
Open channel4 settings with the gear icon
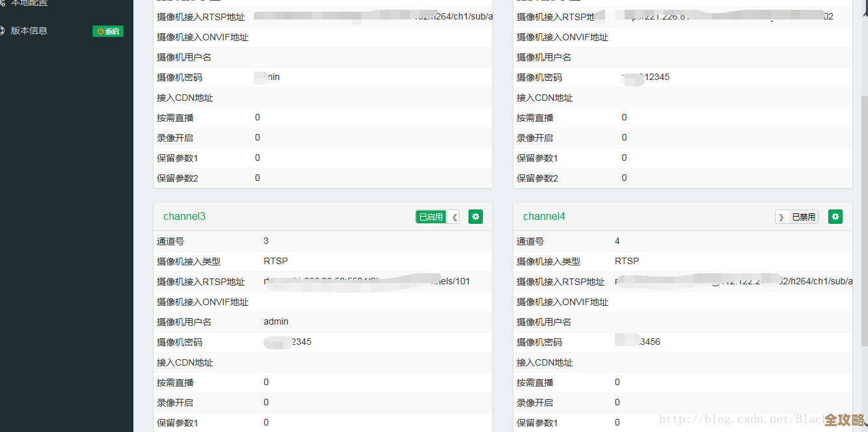pyautogui.click(x=835, y=216)
